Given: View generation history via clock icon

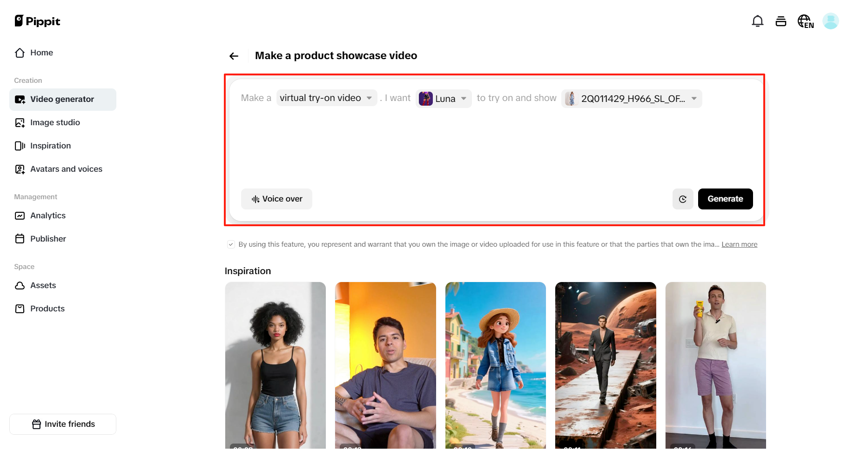Looking at the screenshot, I should (x=683, y=199).
